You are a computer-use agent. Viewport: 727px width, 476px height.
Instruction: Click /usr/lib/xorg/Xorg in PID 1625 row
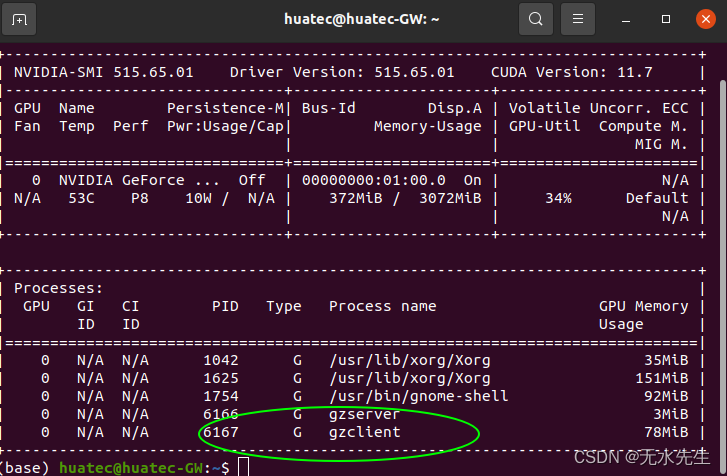click(409, 378)
